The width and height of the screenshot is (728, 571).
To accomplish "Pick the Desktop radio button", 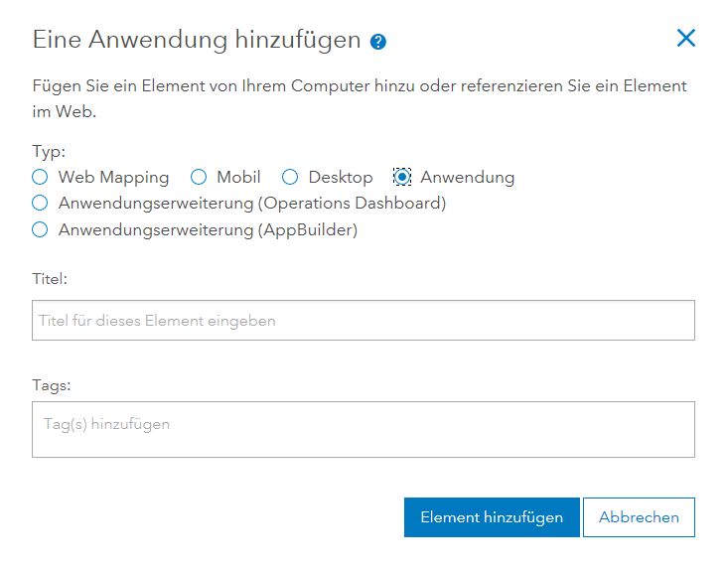I will click(290, 178).
